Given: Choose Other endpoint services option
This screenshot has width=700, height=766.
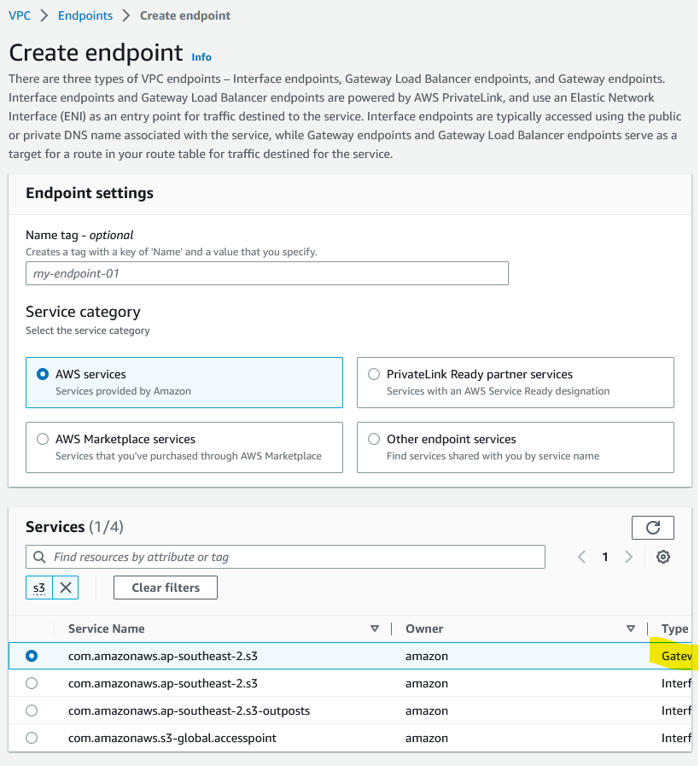Looking at the screenshot, I should [373, 439].
